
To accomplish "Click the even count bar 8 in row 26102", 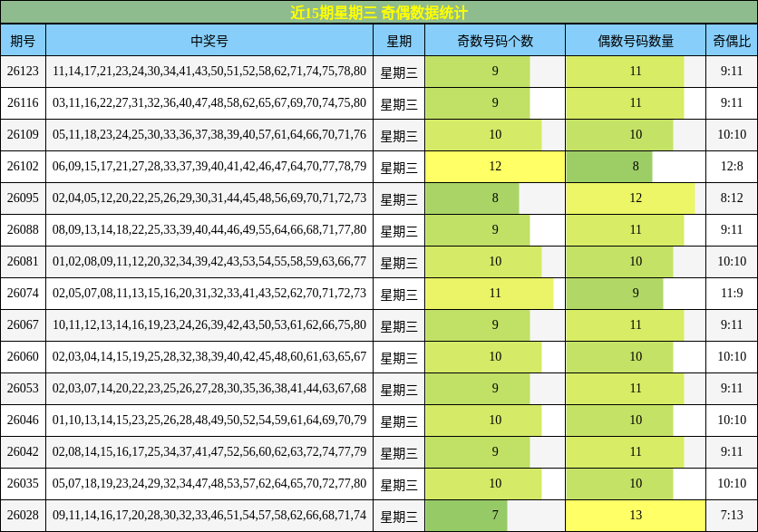I will point(609,167).
